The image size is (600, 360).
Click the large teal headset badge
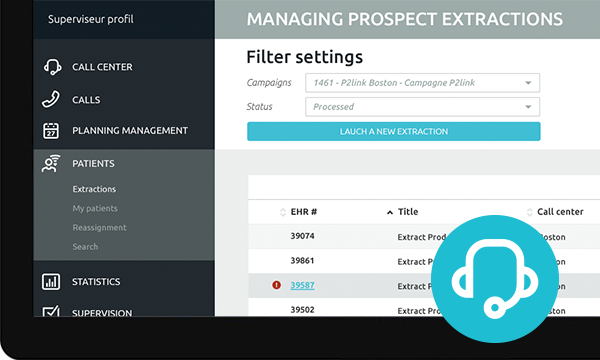[494, 279]
